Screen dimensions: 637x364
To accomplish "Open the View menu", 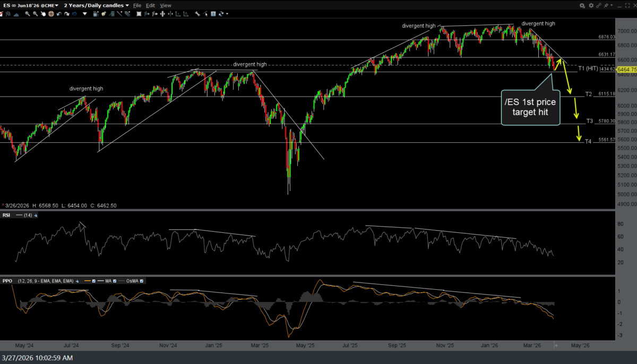I will click(x=166, y=5).
